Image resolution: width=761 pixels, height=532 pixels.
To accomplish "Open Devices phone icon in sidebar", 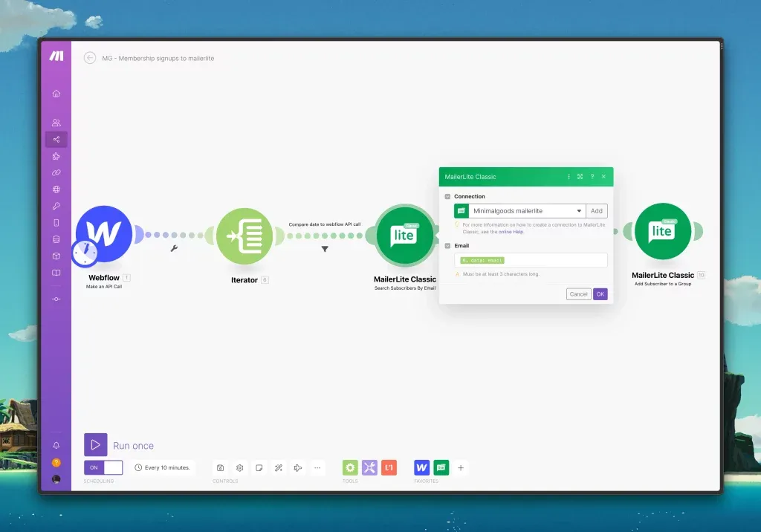I will [x=56, y=223].
